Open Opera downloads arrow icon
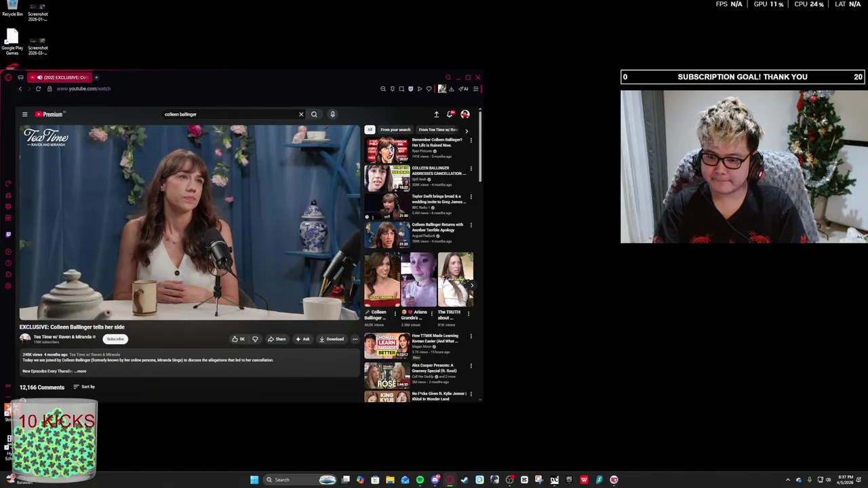The width and height of the screenshot is (868, 488). pos(452,89)
